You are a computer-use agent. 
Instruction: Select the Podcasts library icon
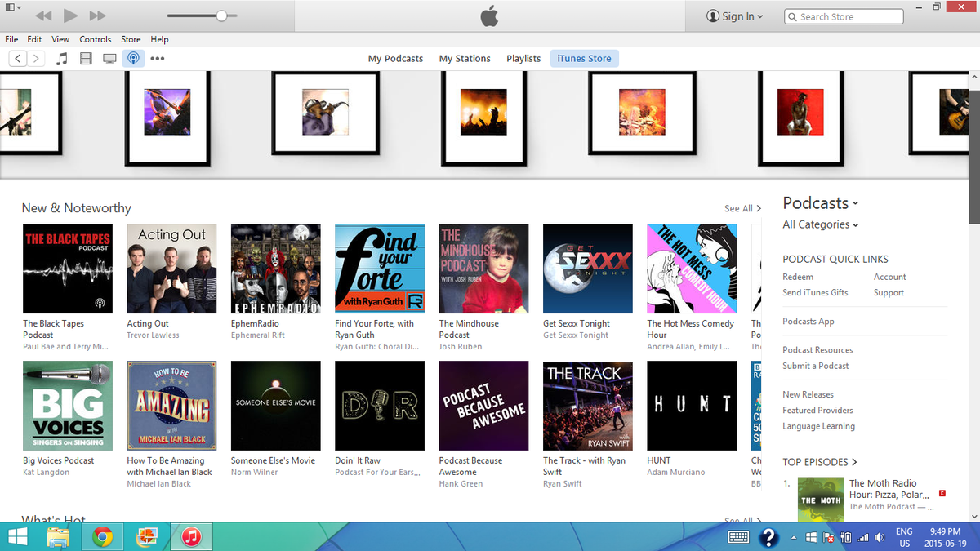[133, 59]
